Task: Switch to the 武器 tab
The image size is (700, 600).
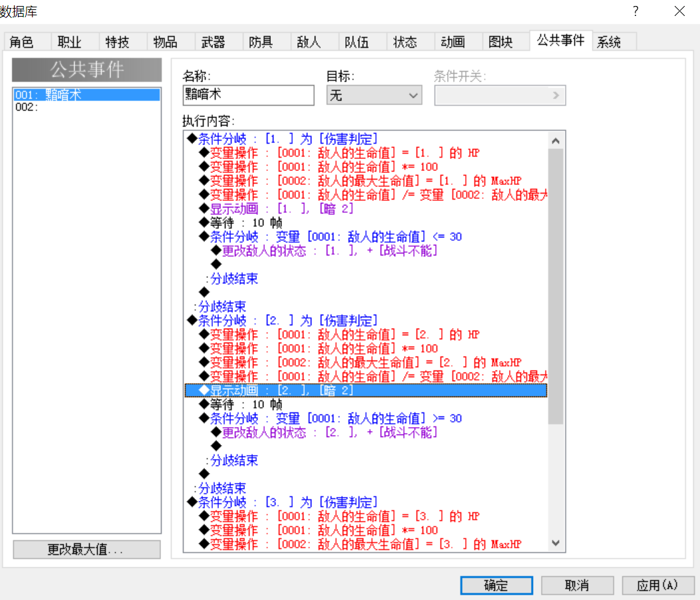Action: coord(218,42)
